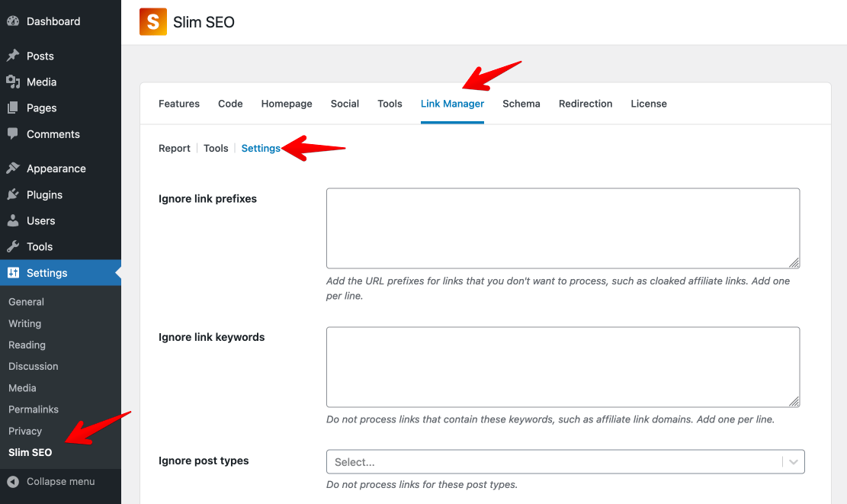This screenshot has height=504, width=847.
Task: Click the Tools wrench icon in the sidebar
Action: click(13, 246)
